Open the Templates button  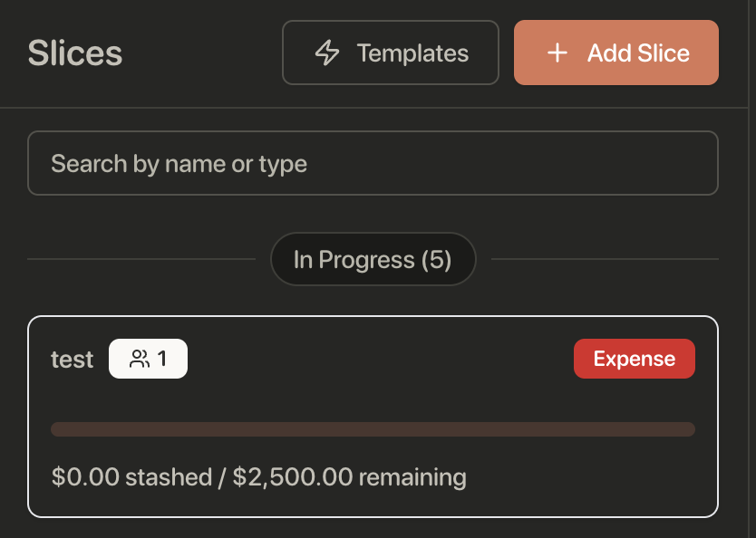[x=391, y=53]
